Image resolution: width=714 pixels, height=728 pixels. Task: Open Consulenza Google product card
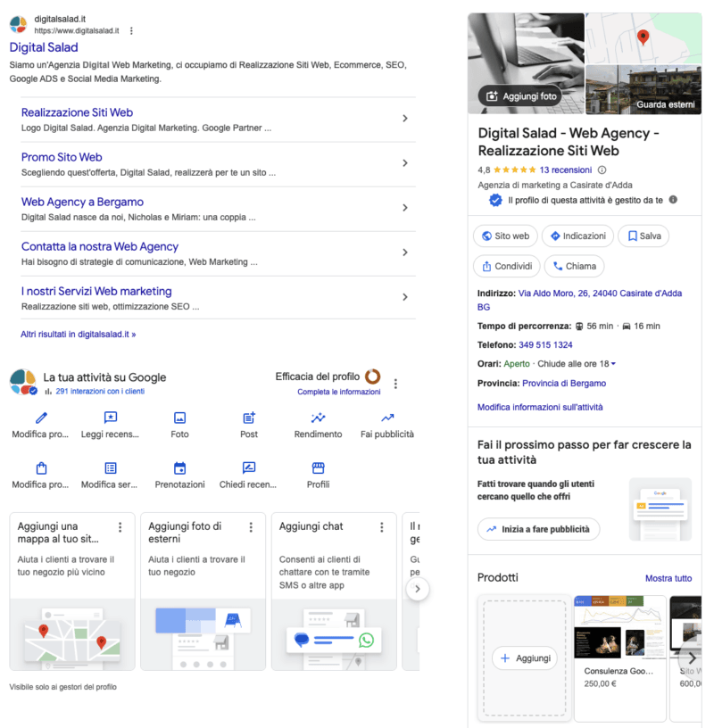(x=619, y=658)
